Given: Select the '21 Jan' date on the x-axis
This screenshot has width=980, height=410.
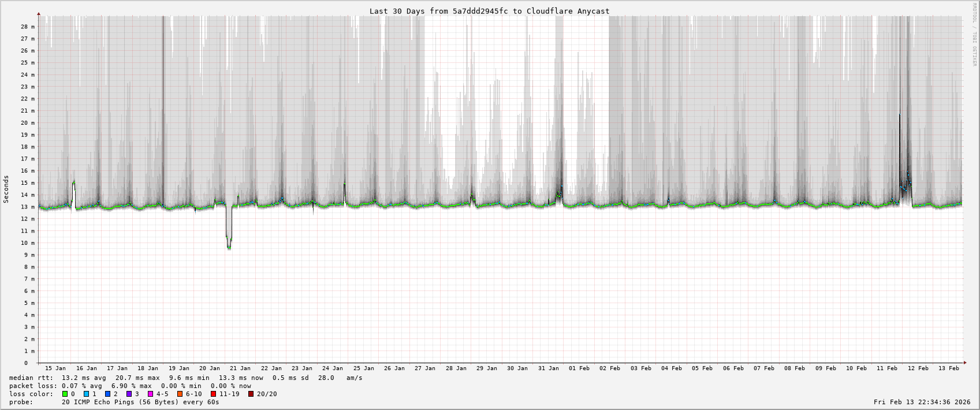Looking at the screenshot, I should 240,368.
